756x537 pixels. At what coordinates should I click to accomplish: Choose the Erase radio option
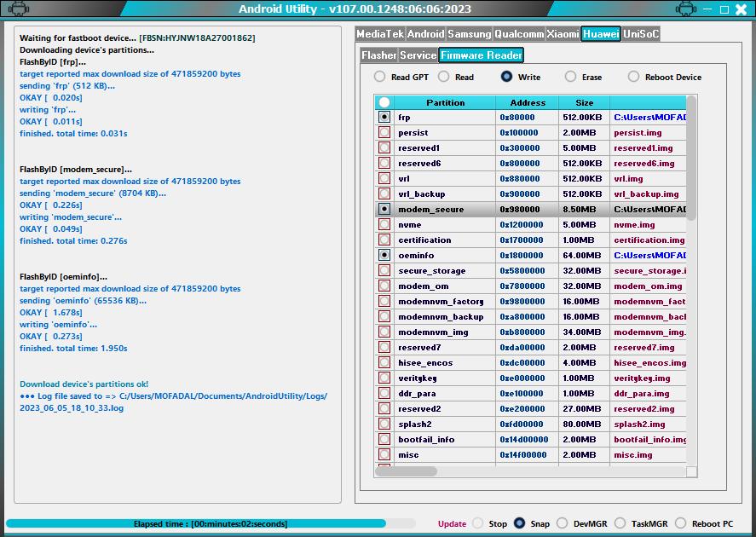tap(570, 77)
